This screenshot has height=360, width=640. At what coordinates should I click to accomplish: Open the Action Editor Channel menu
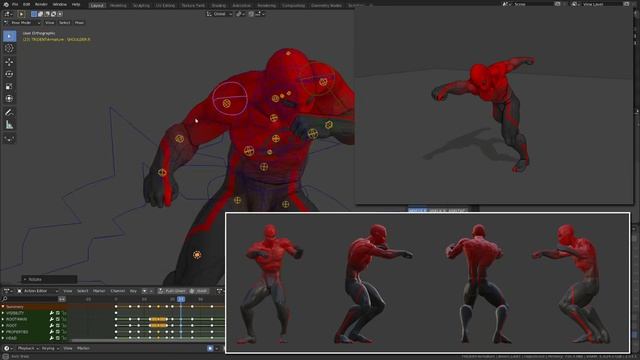tap(118, 291)
